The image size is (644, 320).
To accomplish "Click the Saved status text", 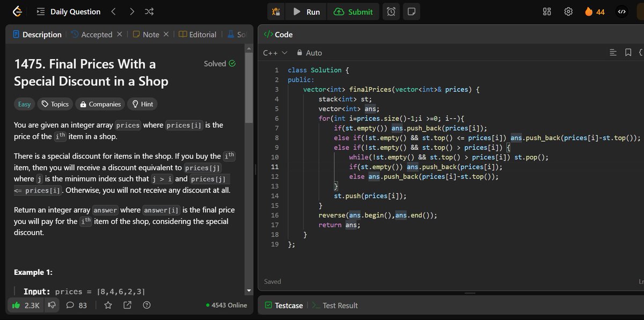I will pos(273,281).
